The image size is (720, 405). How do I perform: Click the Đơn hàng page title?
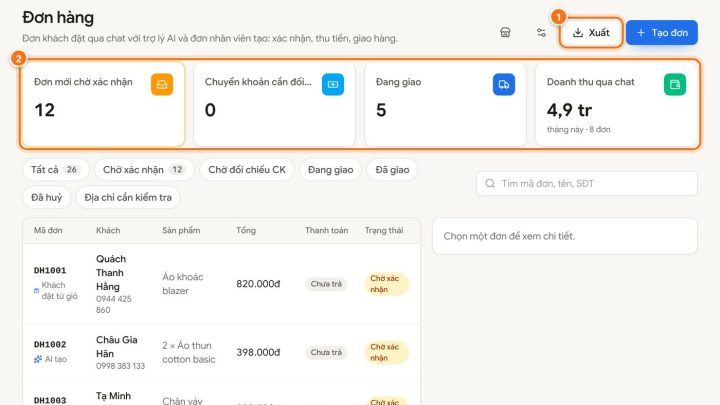pyautogui.click(x=58, y=17)
